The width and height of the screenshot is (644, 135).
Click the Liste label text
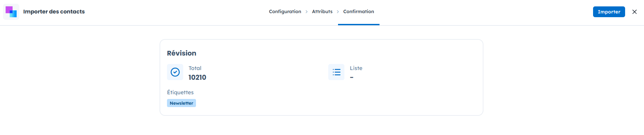click(356, 68)
